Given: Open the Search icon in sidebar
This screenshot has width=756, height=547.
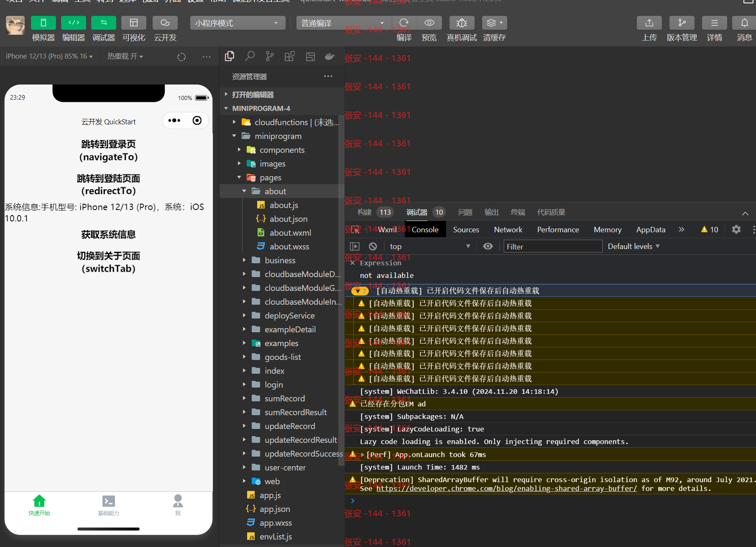Looking at the screenshot, I should tap(250, 56).
